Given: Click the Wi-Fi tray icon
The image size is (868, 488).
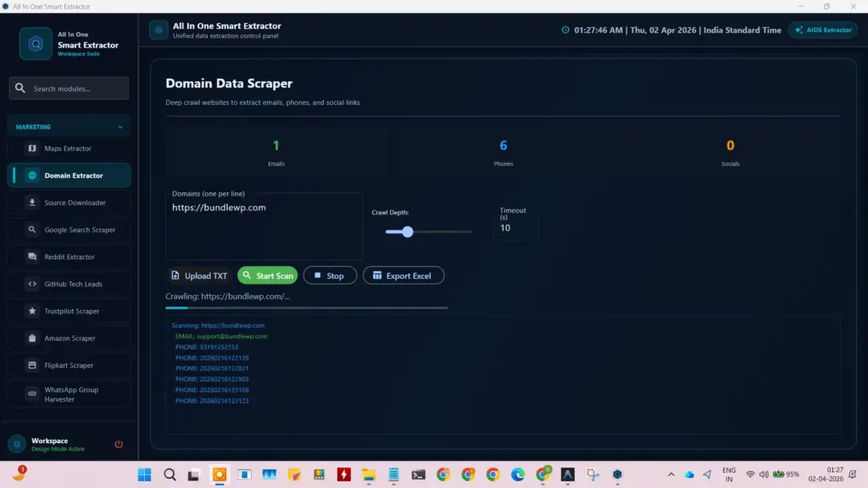Looking at the screenshot, I should point(750,474).
